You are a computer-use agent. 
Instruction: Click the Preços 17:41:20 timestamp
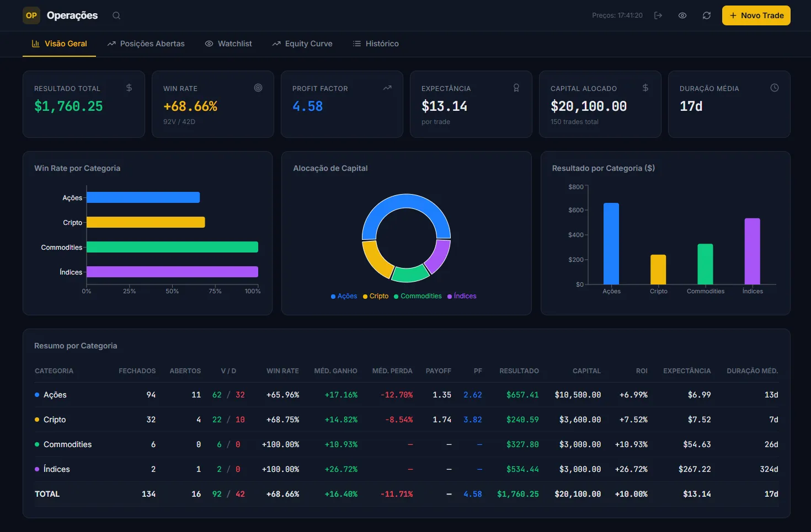coord(617,15)
